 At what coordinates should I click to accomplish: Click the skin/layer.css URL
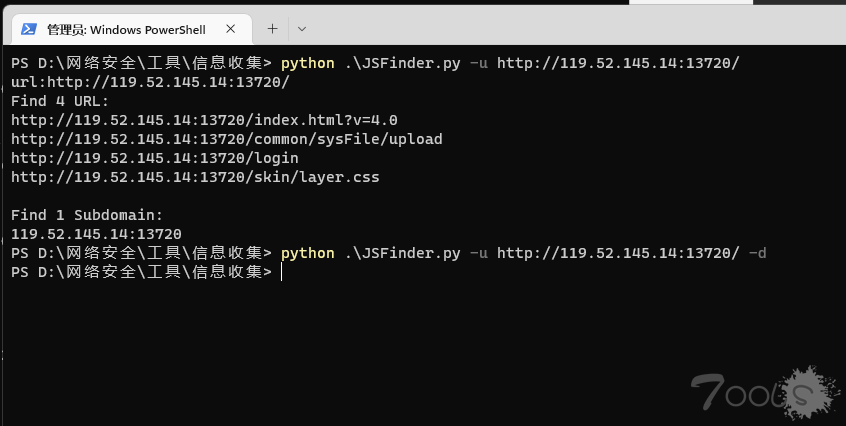click(195, 177)
